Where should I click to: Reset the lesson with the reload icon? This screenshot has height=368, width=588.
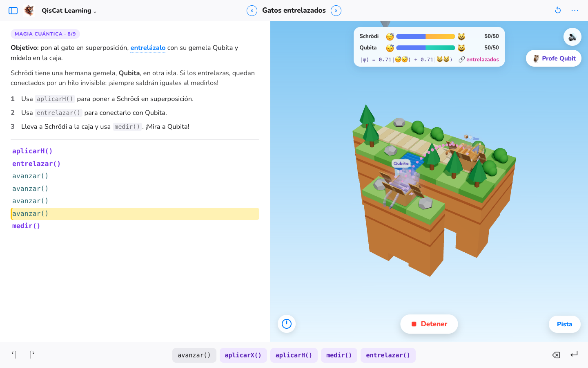tap(558, 10)
